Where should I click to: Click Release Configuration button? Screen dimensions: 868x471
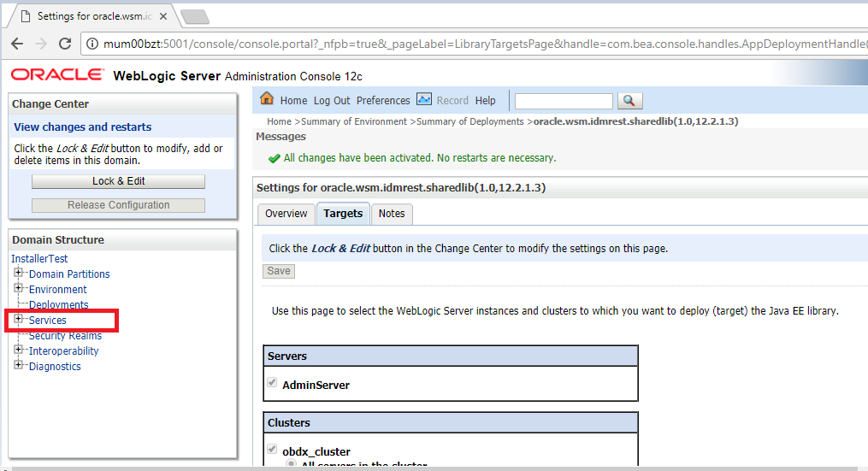click(119, 205)
